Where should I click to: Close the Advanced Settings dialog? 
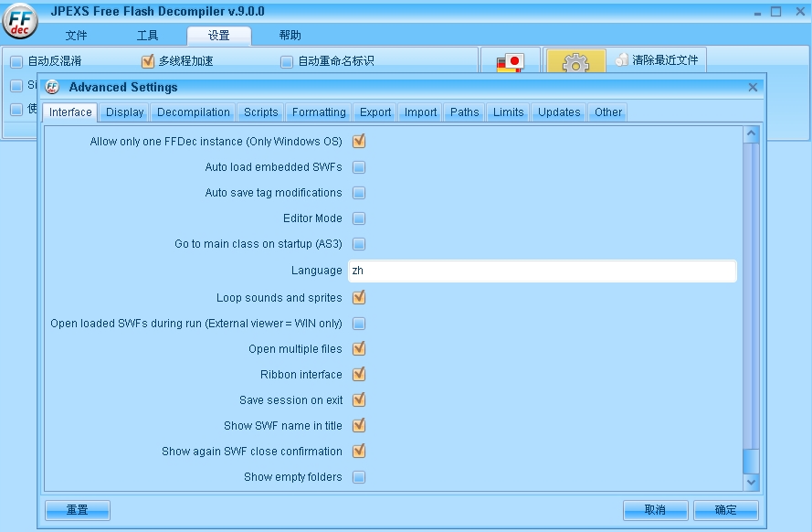pyautogui.click(x=753, y=87)
